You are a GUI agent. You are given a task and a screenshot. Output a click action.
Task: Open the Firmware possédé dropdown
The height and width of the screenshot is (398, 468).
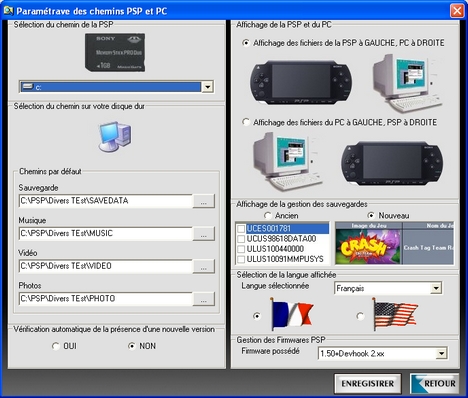(441, 353)
